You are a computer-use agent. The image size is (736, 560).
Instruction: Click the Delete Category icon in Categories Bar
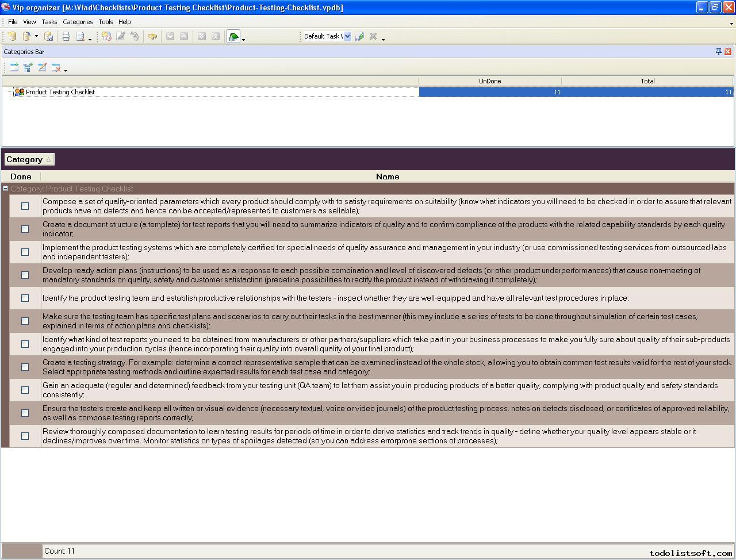(x=56, y=67)
